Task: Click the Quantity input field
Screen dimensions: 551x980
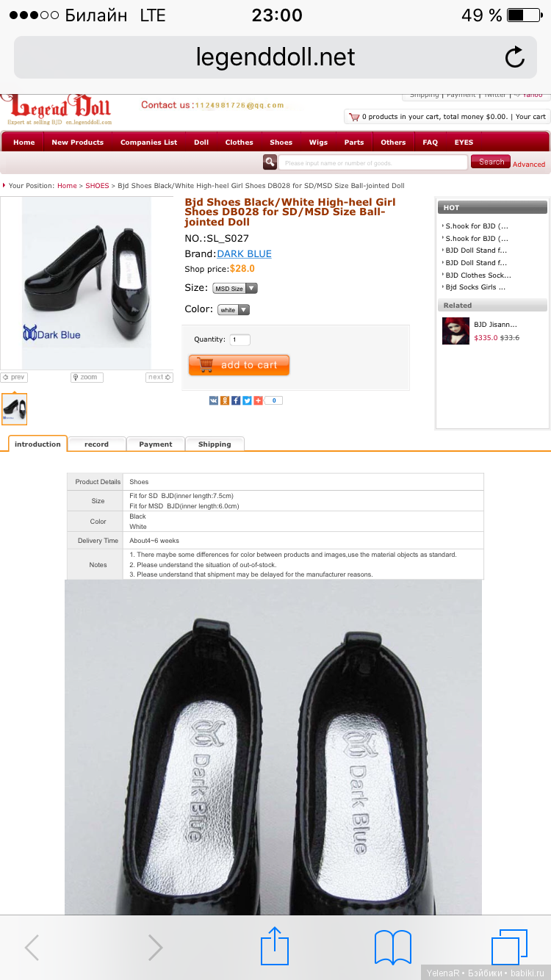Action: (x=240, y=339)
